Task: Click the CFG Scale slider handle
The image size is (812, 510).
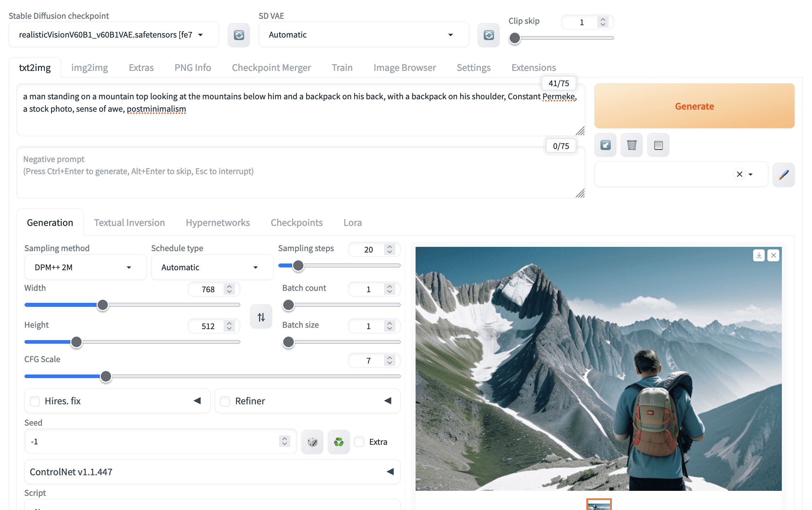Action: (x=106, y=376)
